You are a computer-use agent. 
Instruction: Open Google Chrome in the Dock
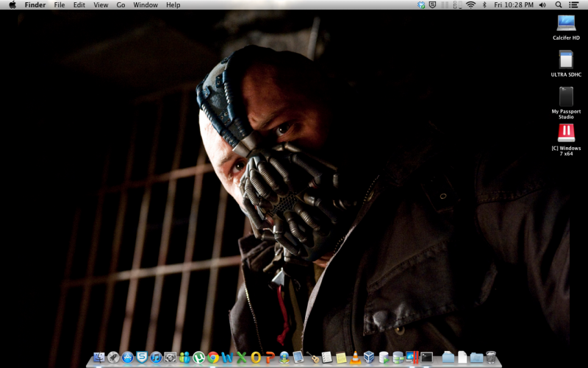(213, 357)
